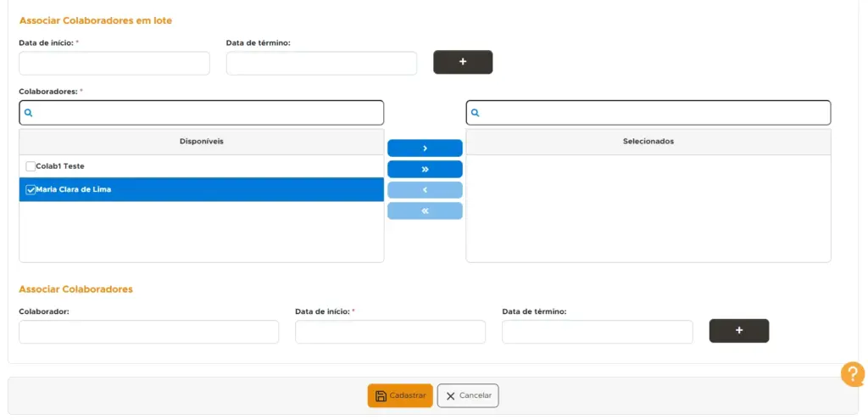Viewport: 868px width, 420px height.
Task: Click the magnifier icon in the Selecionados search
Action: pos(475,113)
